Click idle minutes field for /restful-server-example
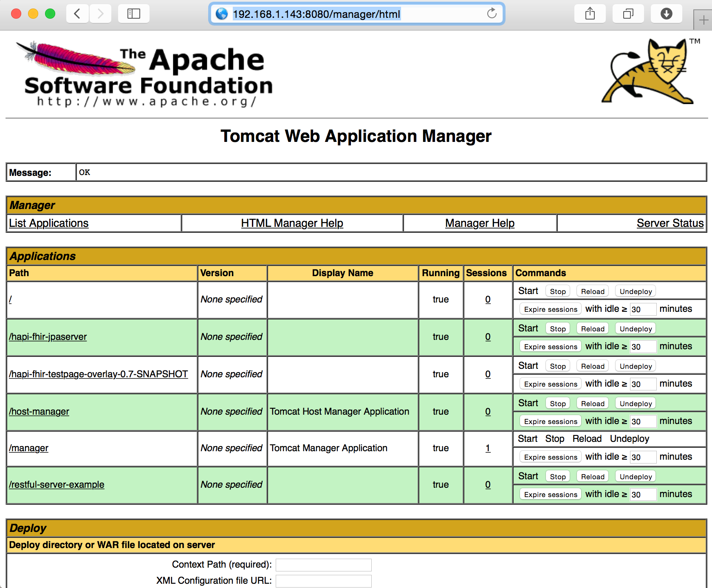This screenshot has height=588, width=712. click(x=643, y=495)
